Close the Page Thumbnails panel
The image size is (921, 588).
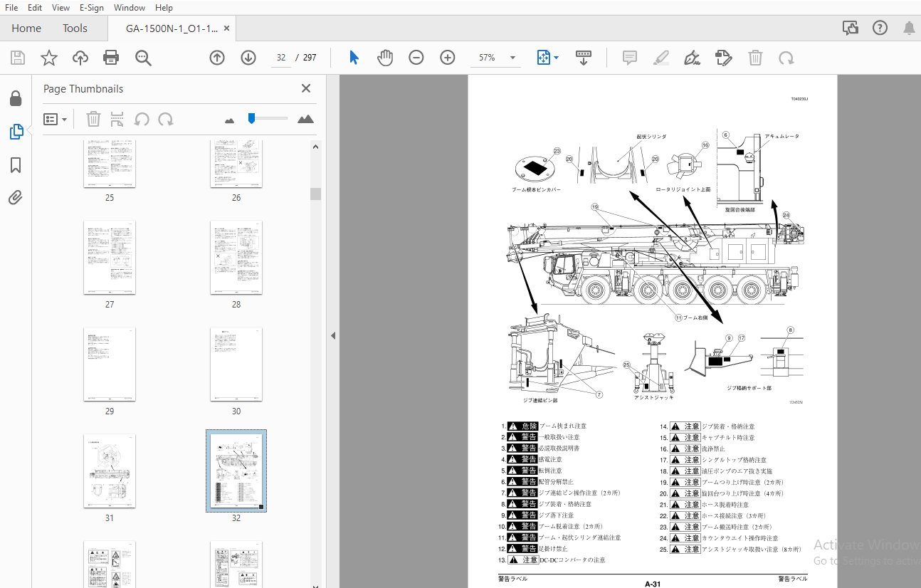pos(306,88)
